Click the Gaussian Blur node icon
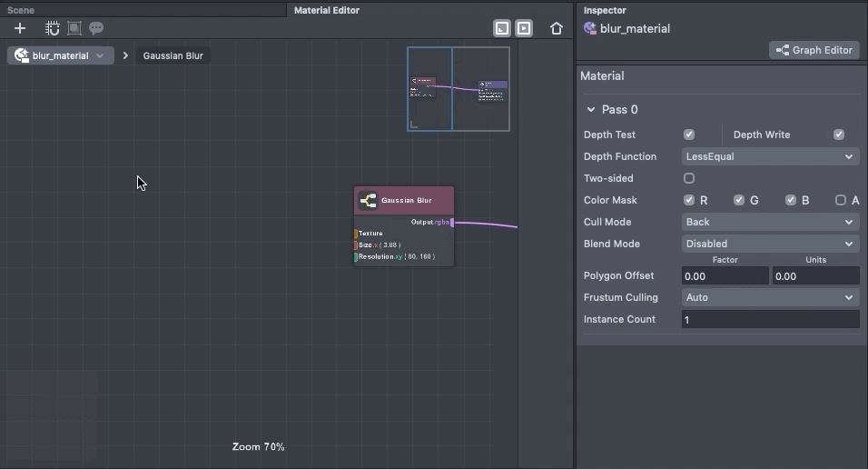 [x=368, y=200]
